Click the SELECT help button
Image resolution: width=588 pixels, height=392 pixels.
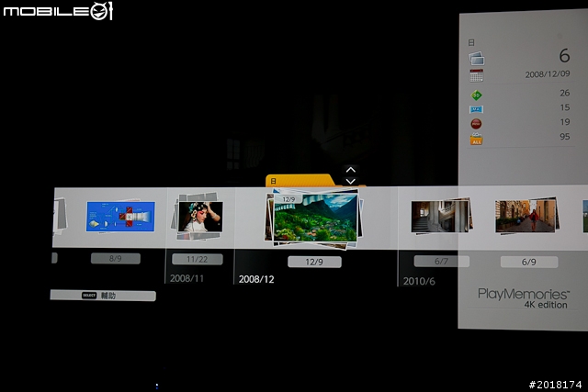click(x=103, y=296)
